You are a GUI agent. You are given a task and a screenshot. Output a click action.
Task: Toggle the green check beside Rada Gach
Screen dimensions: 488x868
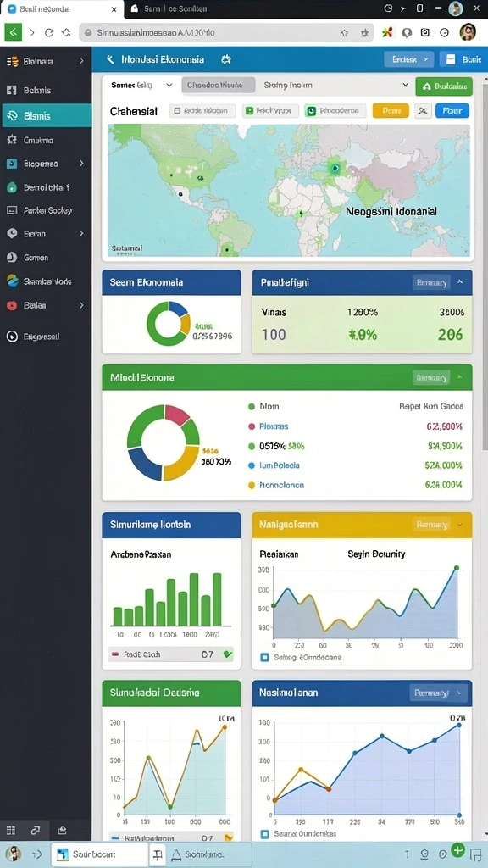coord(227,654)
